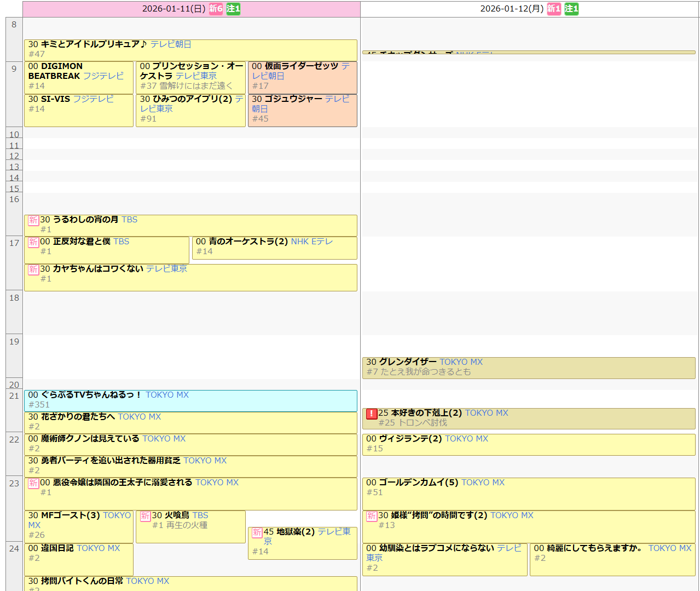
Task: Select the 2026-01-11(日) date header
Action: (173, 9)
